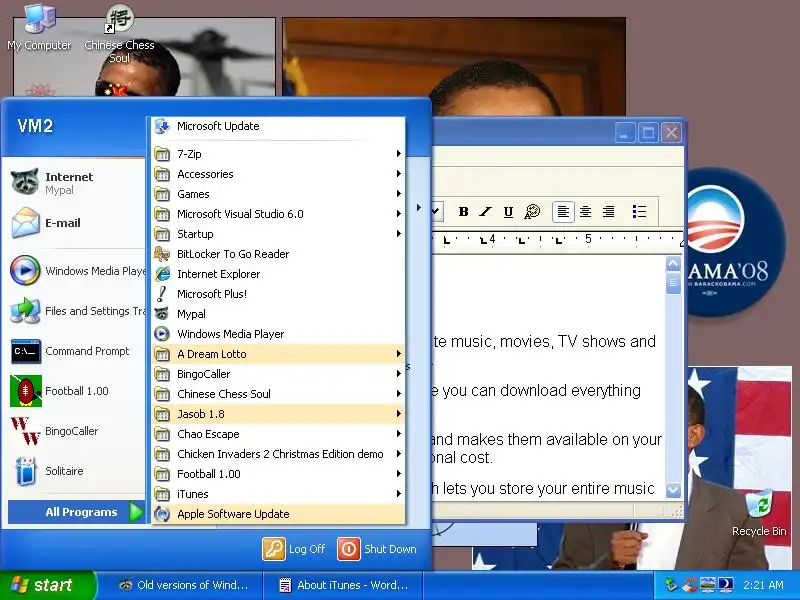
Task: Expand the Games folder
Action: point(279,194)
